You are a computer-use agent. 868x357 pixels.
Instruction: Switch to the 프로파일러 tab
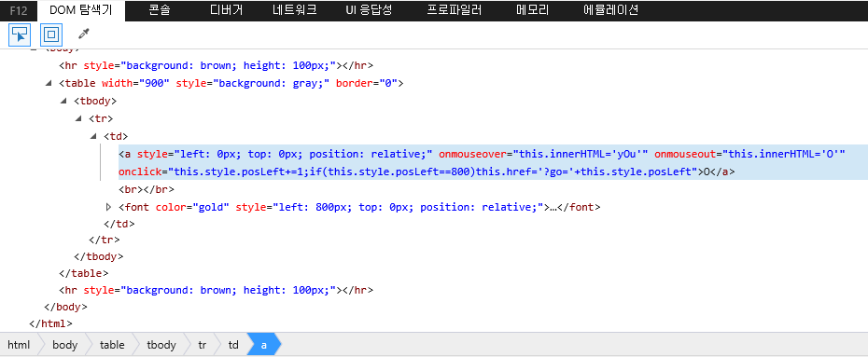[454, 10]
